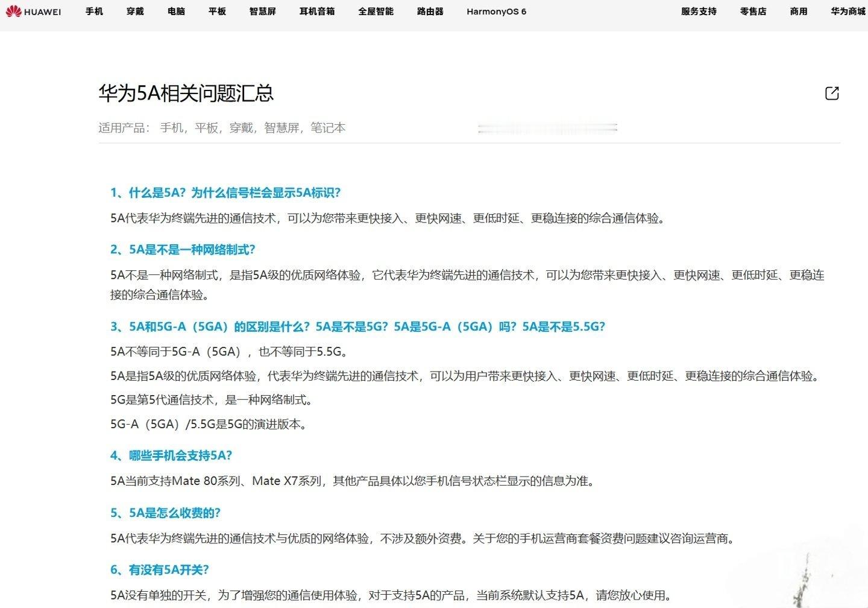Image resolution: width=868 pixels, height=608 pixels.
Task: Click question 2 heading 5A是不是一种网络制式
Action: [x=183, y=250]
